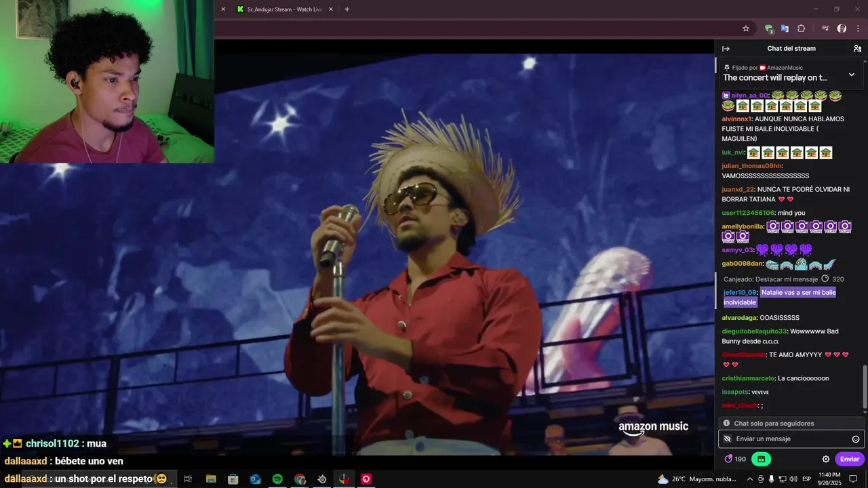Click the microphone tray icon
Screen dimensions: 868x488
(x=771, y=479)
